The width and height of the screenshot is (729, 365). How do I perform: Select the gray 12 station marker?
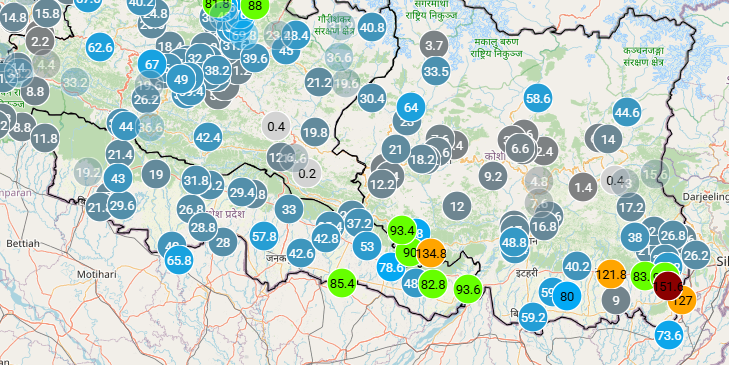click(457, 206)
